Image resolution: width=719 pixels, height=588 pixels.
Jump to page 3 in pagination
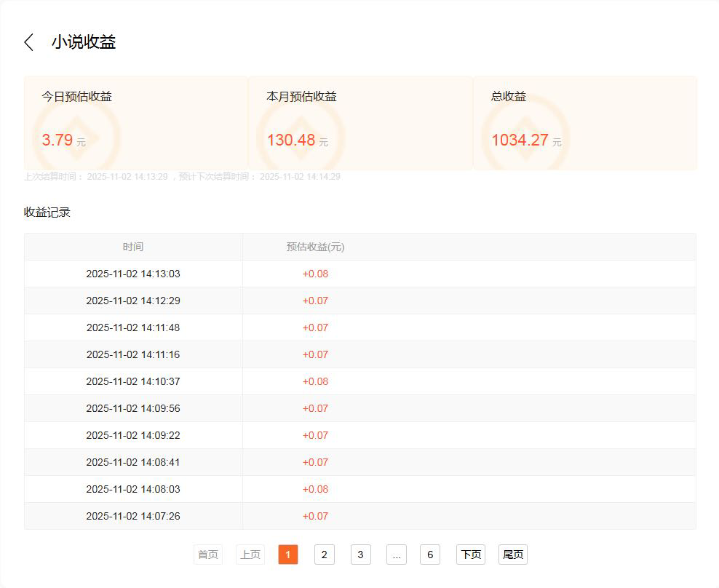pyautogui.click(x=360, y=555)
